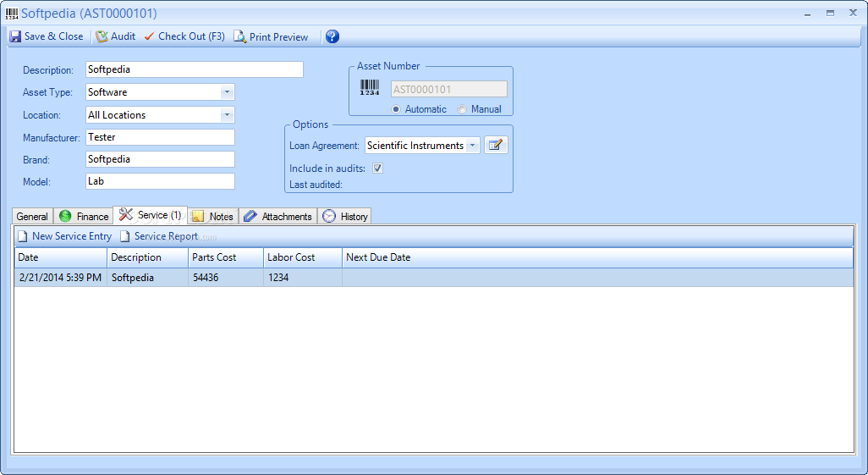
Task: Click the green dollar Finance tab icon
Action: [65, 216]
